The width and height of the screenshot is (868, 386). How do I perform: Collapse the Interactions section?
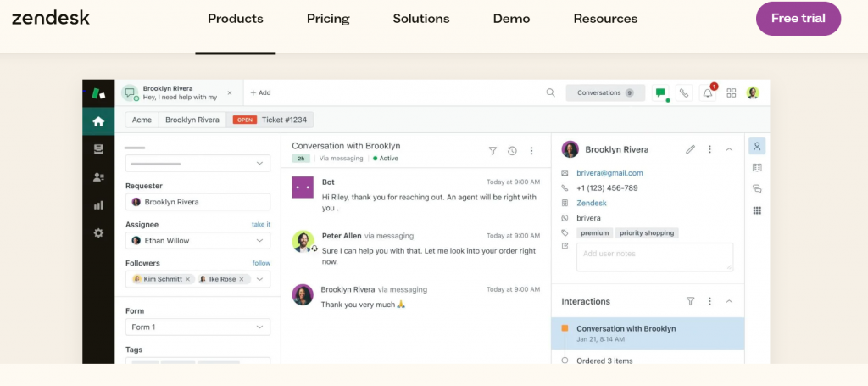[x=729, y=301]
